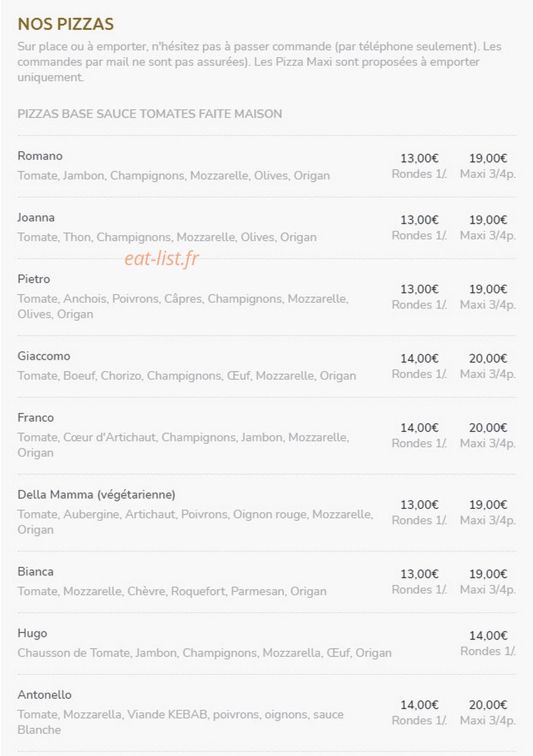
Task: Open the Antonello kebab pizza entry
Action: pyautogui.click(x=45, y=695)
